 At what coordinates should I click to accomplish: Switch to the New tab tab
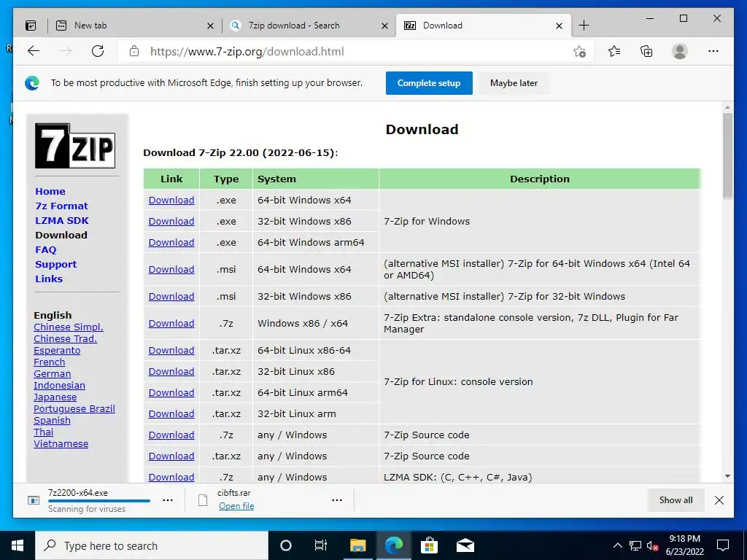133,26
